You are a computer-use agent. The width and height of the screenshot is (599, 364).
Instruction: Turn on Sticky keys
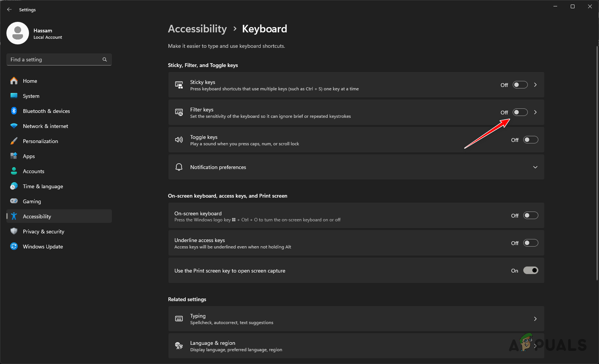tap(520, 85)
